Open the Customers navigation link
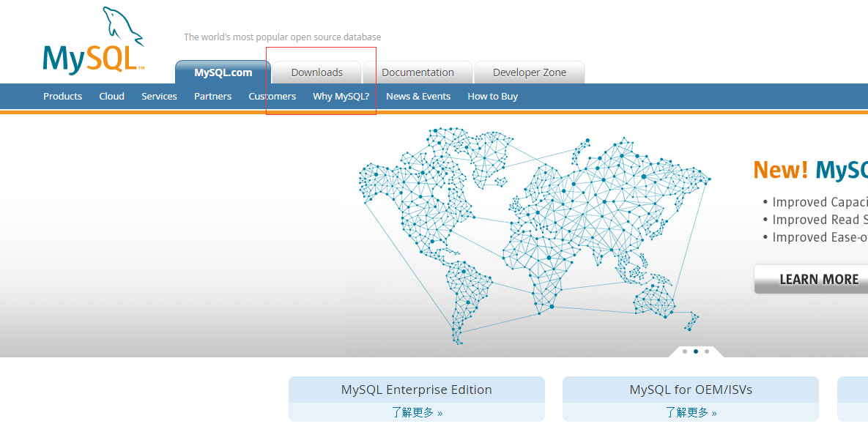Image resolution: width=868 pixels, height=432 pixels. tap(272, 96)
